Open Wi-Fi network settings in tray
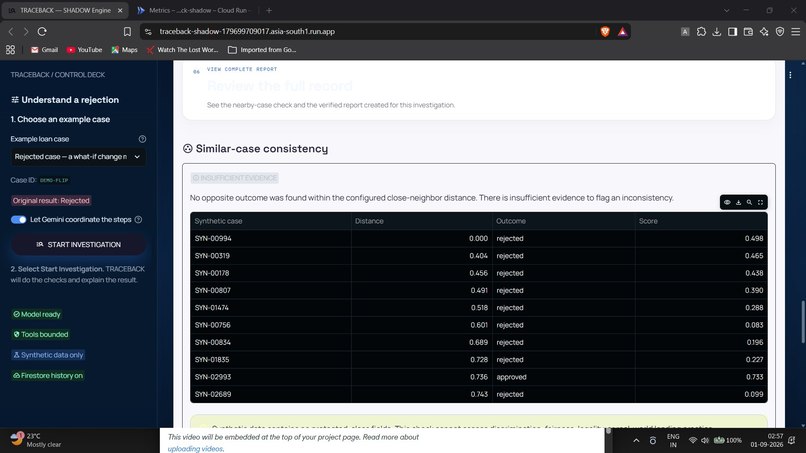The image size is (806, 453). (693, 440)
